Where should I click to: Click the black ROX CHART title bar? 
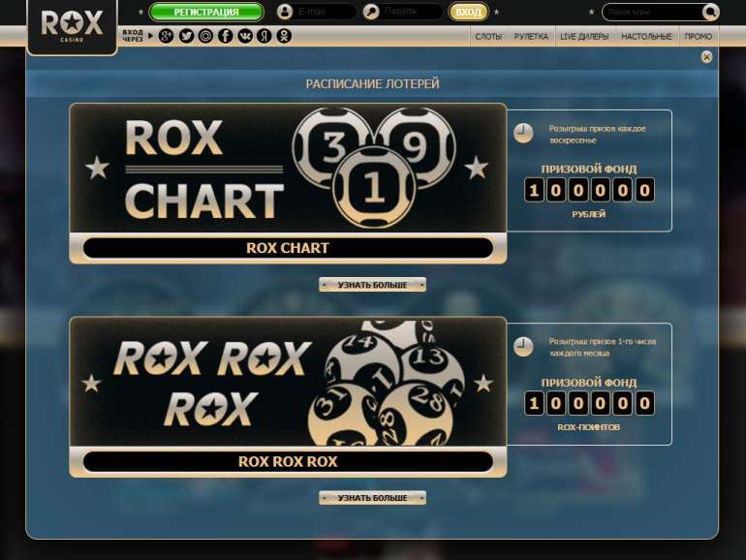click(288, 248)
